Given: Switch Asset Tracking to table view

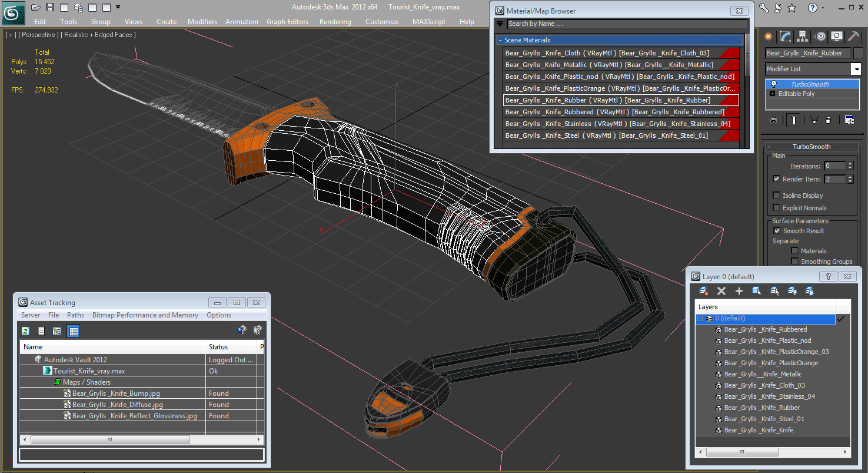Looking at the screenshot, I should [73, 331].
